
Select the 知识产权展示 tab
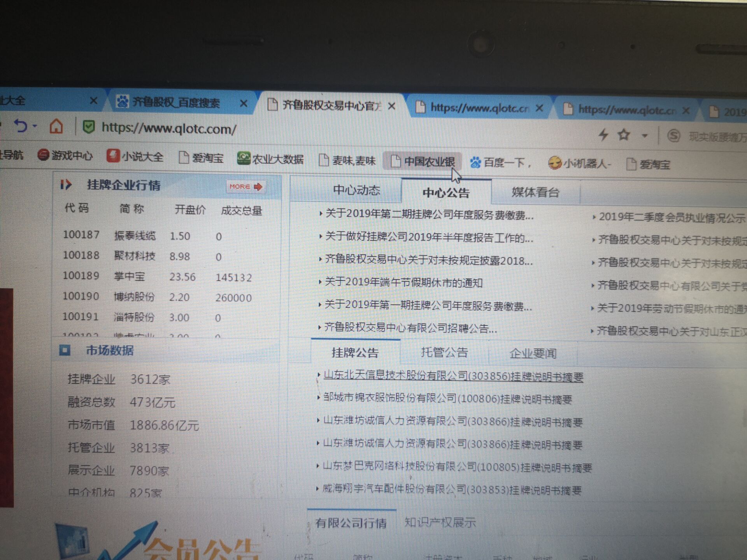click(440, 522)
